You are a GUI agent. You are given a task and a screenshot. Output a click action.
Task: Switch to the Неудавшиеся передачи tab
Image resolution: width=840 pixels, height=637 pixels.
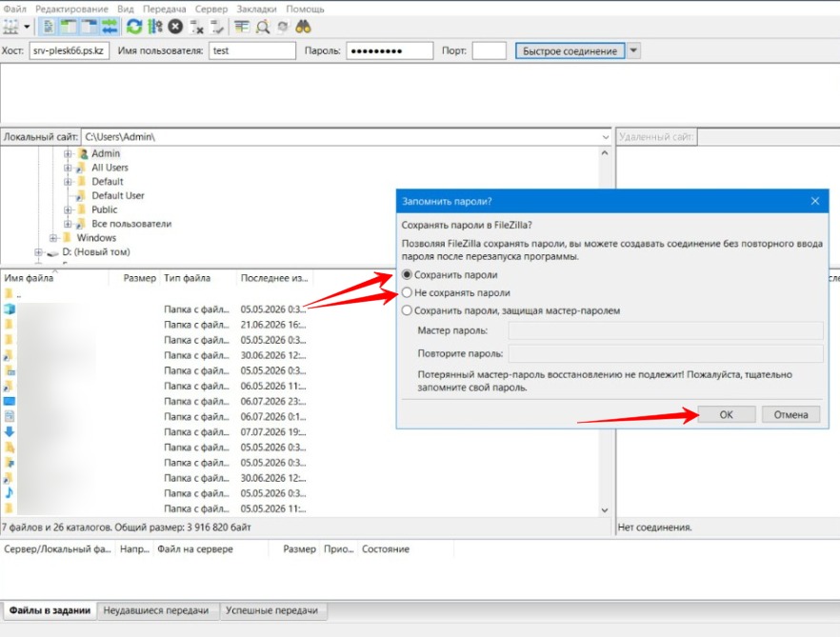point(156,610)
